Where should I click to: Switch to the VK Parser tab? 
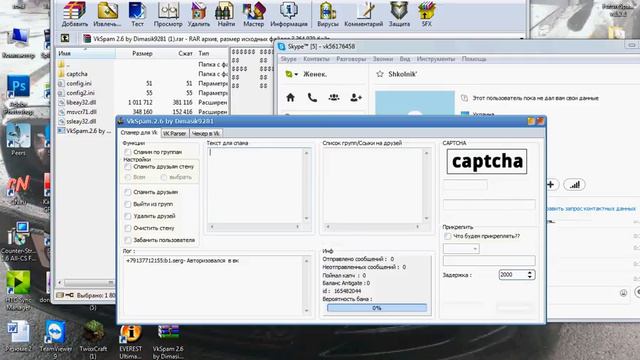click(174, 133)
